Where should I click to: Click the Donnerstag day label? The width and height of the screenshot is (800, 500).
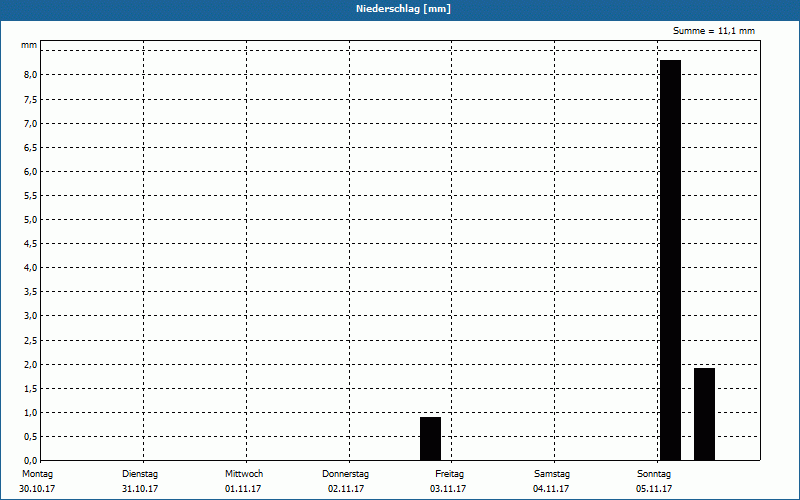345,474
